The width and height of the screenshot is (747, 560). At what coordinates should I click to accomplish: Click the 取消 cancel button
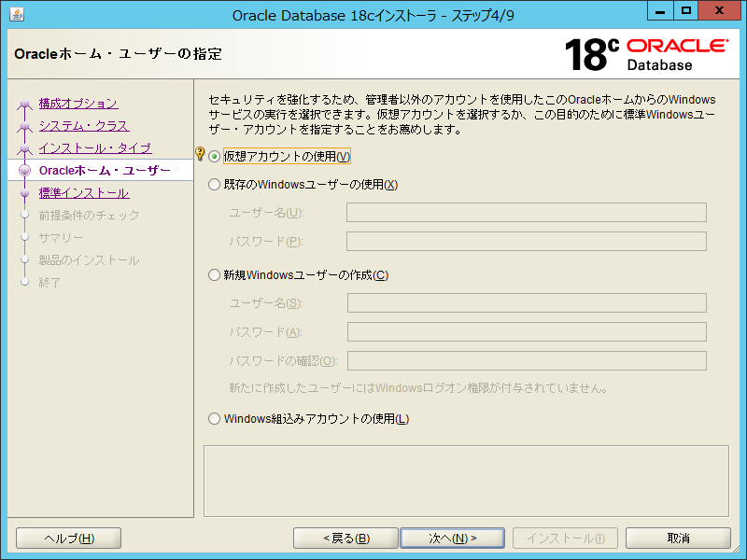coord(678,539)
